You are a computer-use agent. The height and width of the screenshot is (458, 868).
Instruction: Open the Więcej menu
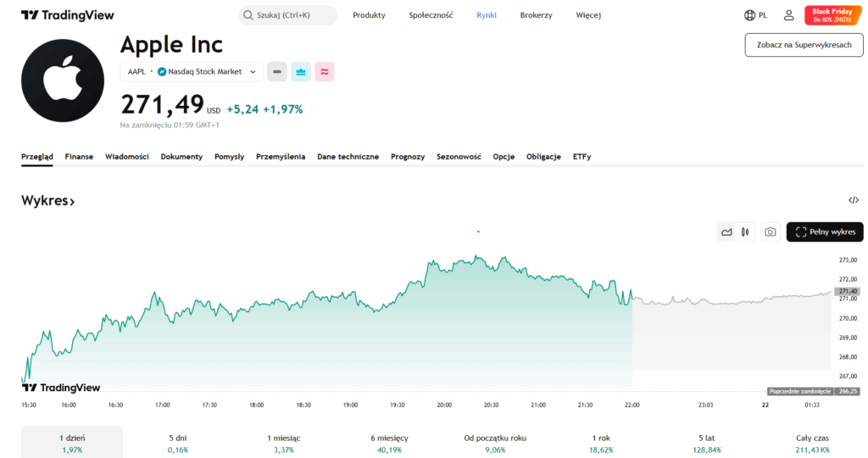pos(588,15)
